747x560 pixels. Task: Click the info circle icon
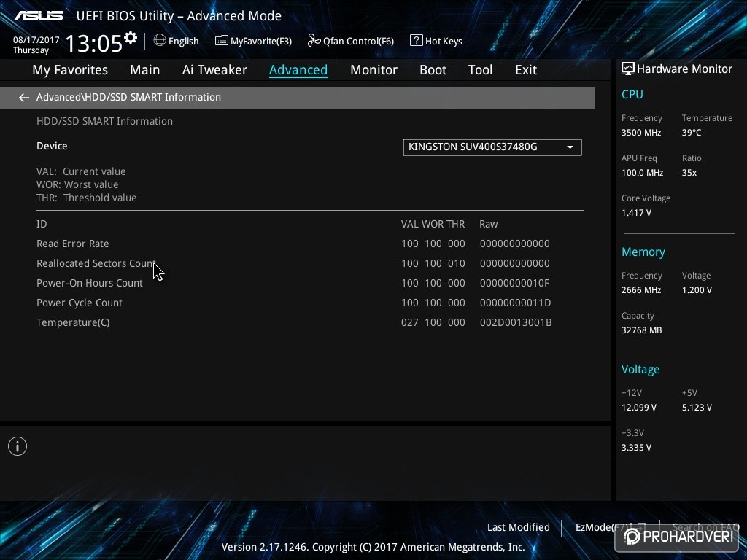pyautogui.click(x=18, y=446)
